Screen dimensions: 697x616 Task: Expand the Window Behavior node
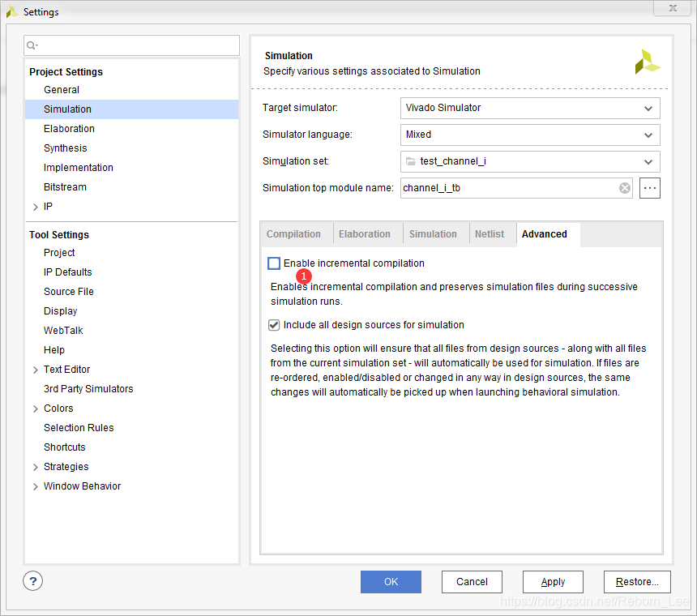(36, 486)
